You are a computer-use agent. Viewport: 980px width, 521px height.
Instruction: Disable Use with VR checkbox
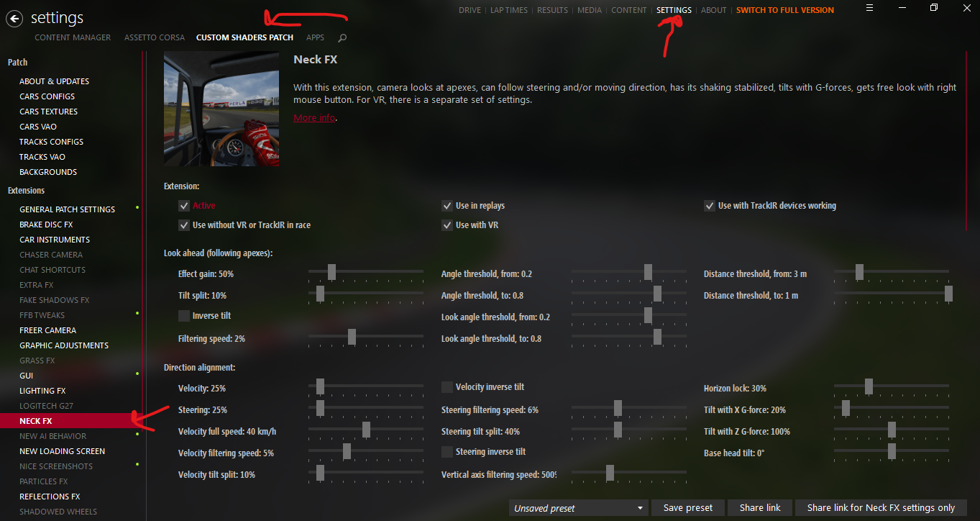447,225
